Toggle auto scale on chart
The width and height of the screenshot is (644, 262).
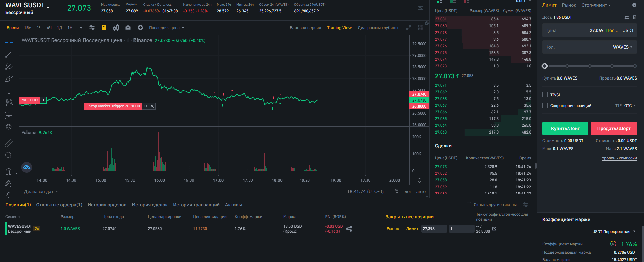(421, 192)
